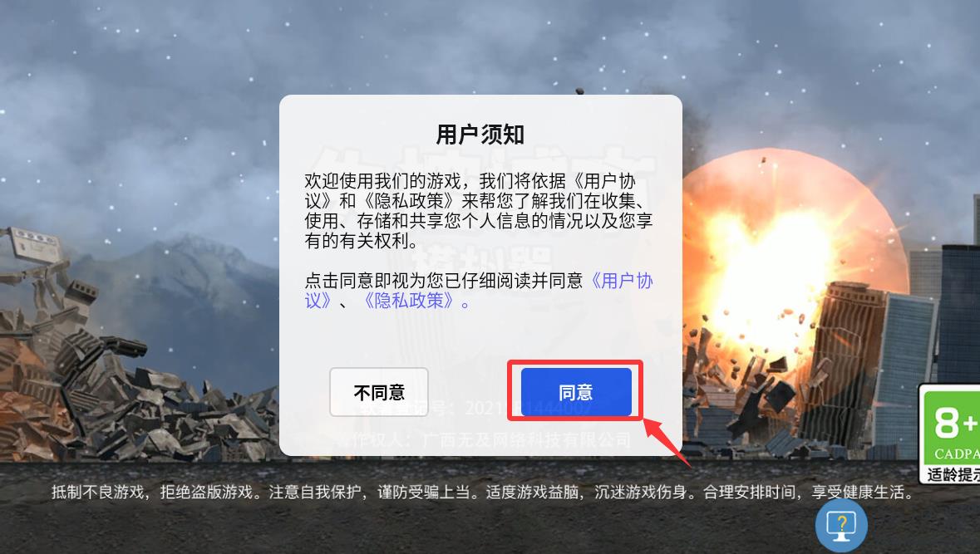This screenshot has width=980, height=554.
Task: Click the black 《隐私政策》 text in welcome paragraph
Action: point(411,200)
